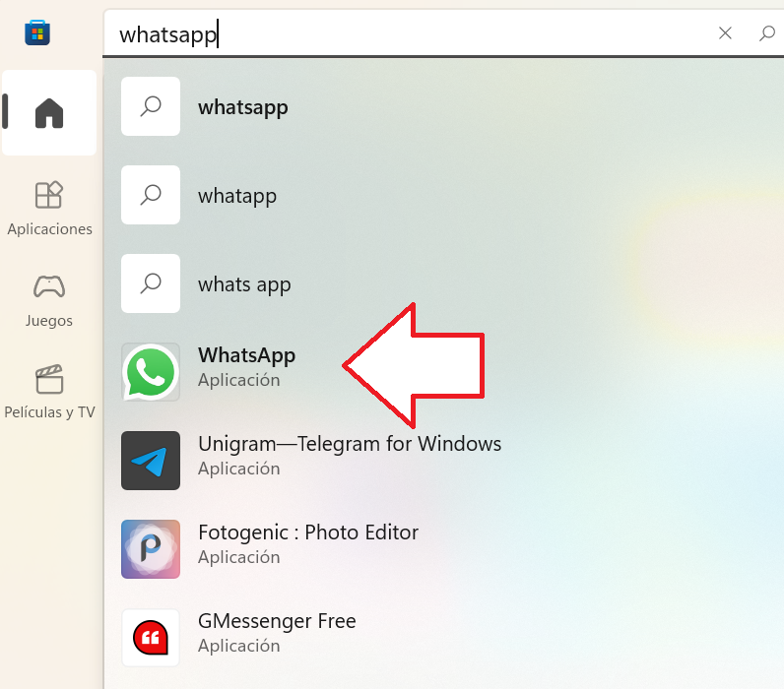Click the 'Películas y TV' sidebar label
Screen dimensions: 784x689
[x=49, y=411]
